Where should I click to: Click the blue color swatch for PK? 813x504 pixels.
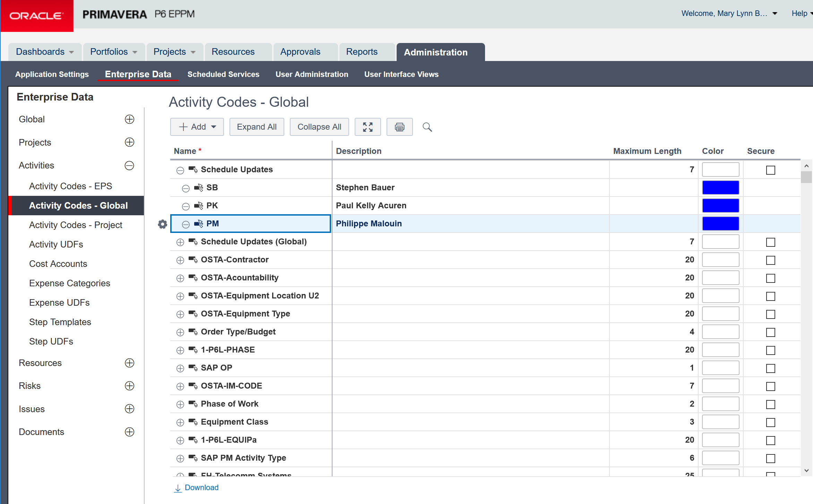pyautogui.click(x=720, y=206)
